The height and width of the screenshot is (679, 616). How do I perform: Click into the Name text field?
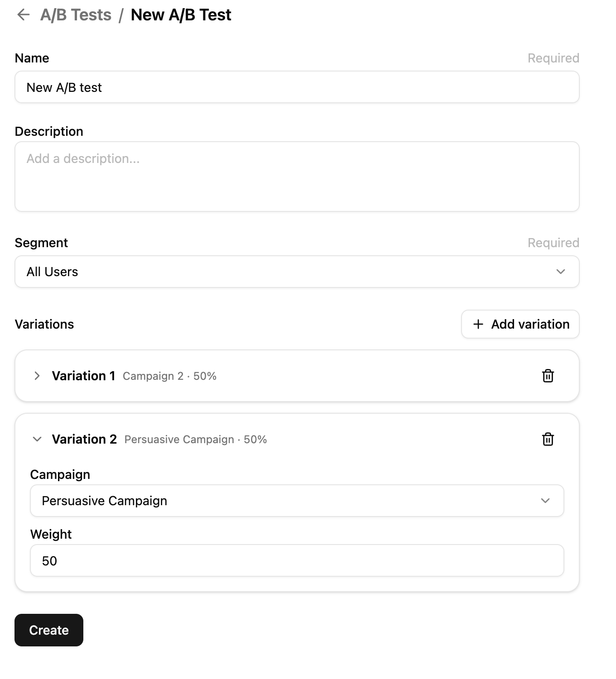(297, 87)
